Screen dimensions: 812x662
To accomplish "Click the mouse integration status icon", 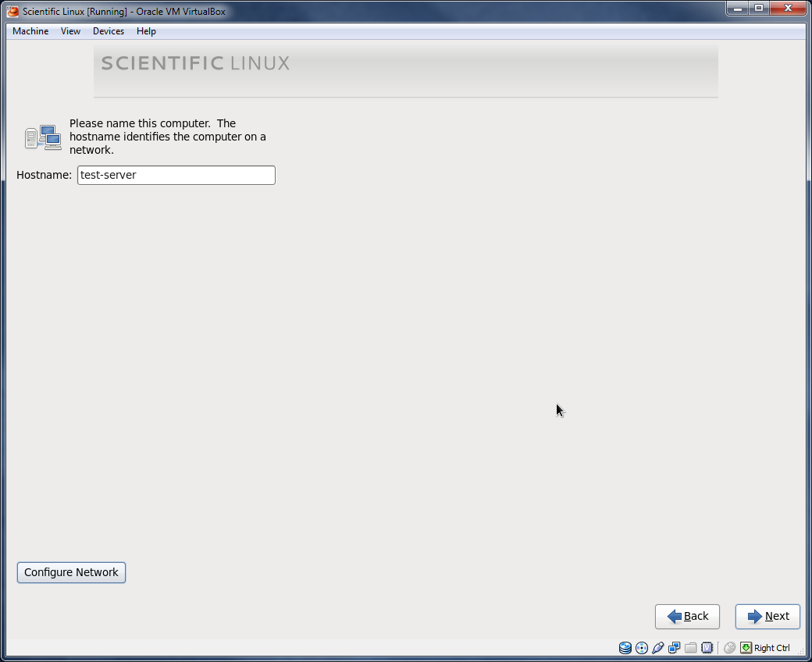I will coord(730,647).
